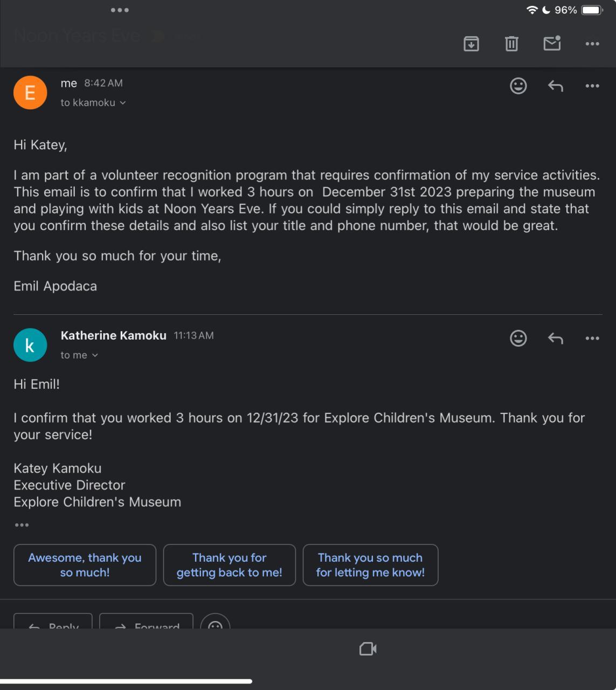Add emoji reaction to Katherine's message
The image size is (616, 690).
518,338
